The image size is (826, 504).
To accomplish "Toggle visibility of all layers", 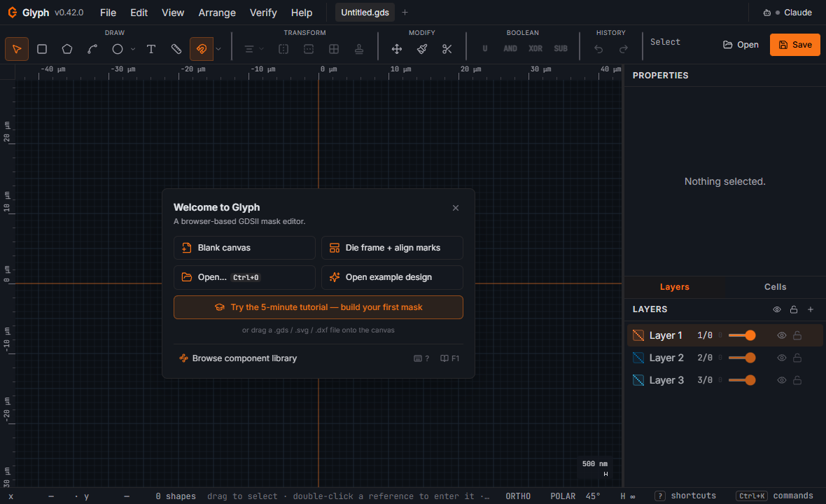I will pos(777,309).
